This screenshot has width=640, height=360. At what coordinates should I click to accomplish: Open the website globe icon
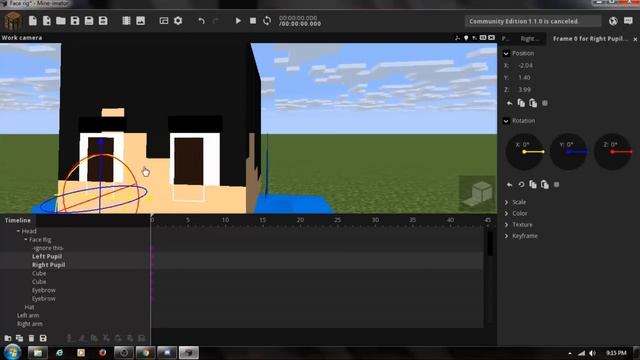(613, 21)
